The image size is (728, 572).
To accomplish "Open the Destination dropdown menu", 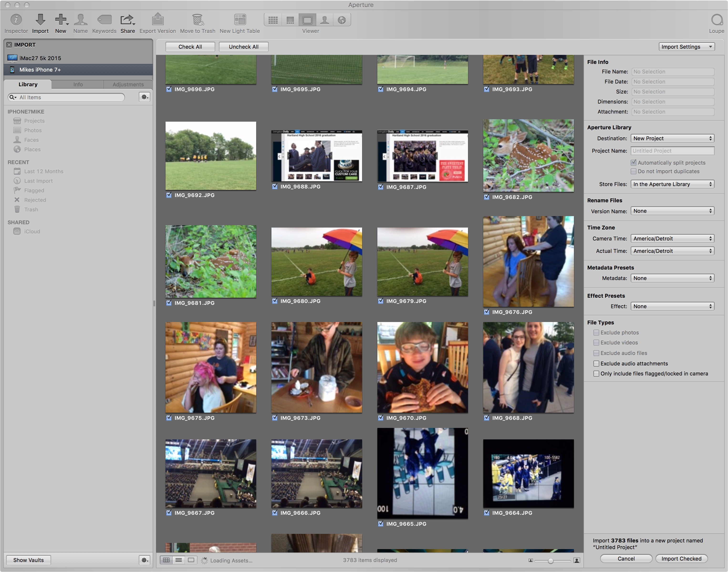I will point(672,138).
